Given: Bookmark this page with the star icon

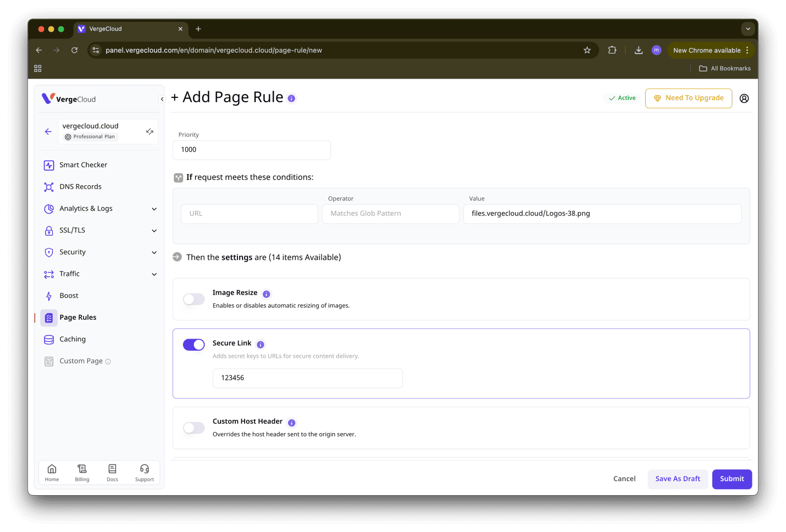Looking at the screenshot, I should [x=587, y=50].
